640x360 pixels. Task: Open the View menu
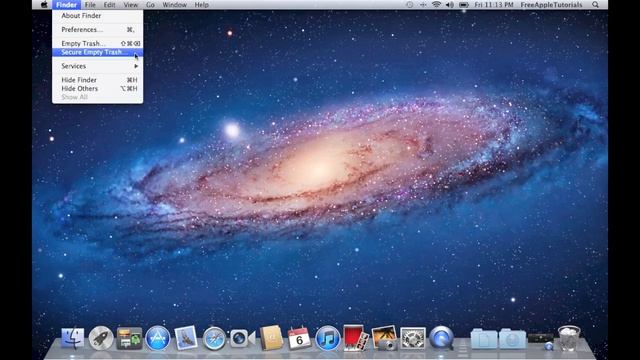[131, 5]
